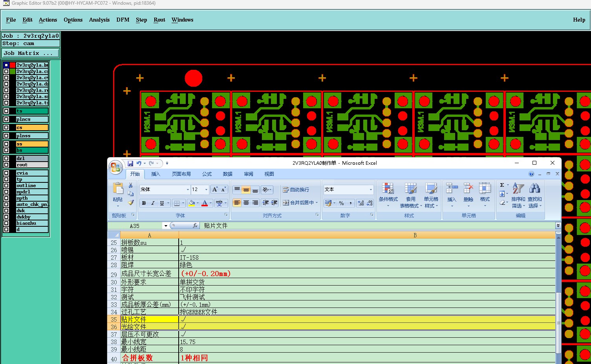Viewport: 591px width, 364px height.
Task: Click the Excel paste clipboard icon
Action: pos(118,189)
